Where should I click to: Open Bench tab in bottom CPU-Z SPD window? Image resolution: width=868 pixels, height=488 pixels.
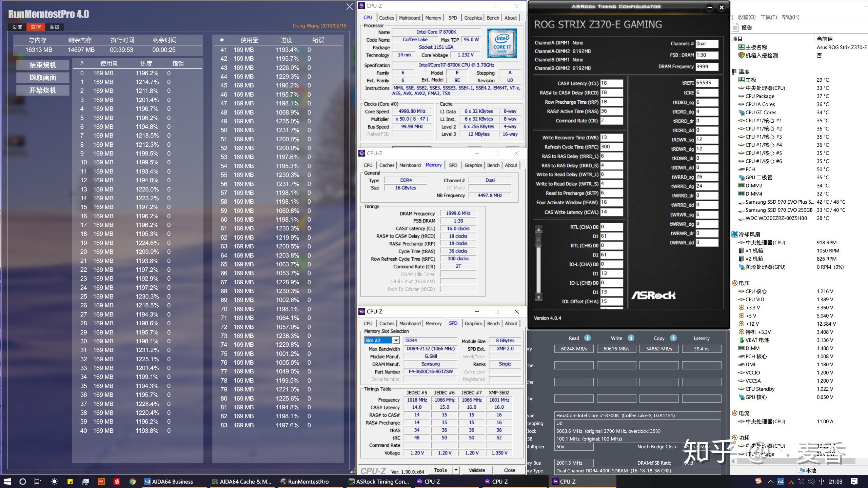tap(493, 323)
